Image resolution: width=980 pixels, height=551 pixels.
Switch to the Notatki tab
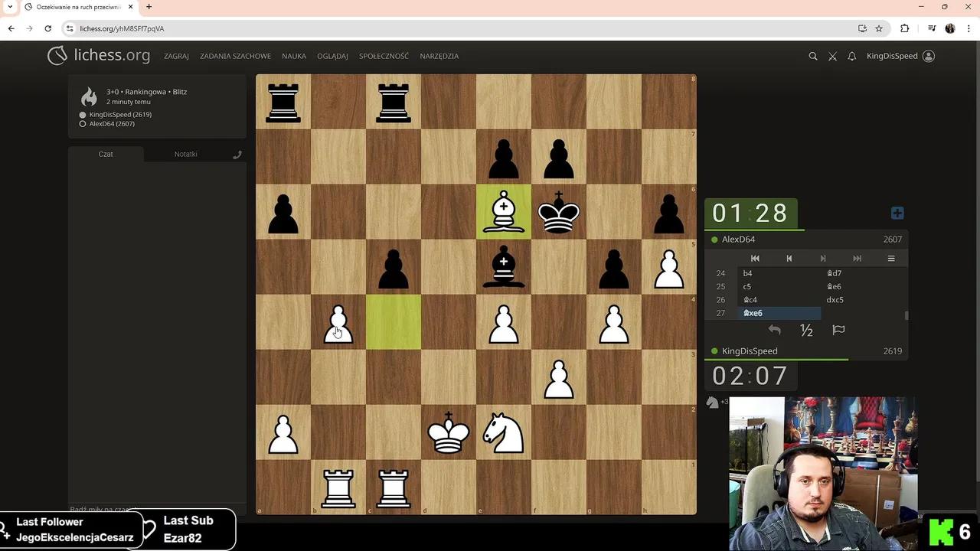185,154
